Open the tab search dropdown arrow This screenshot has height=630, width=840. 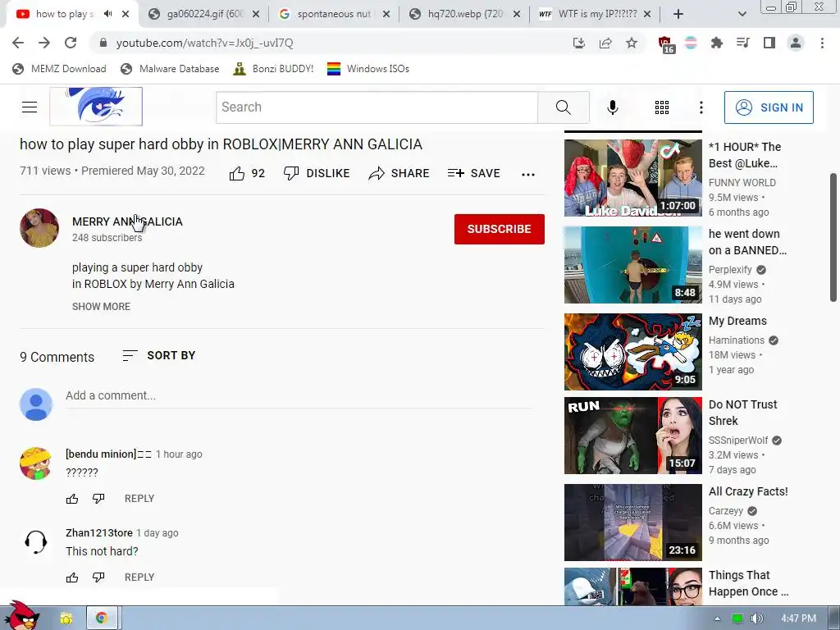coord(742,14)
